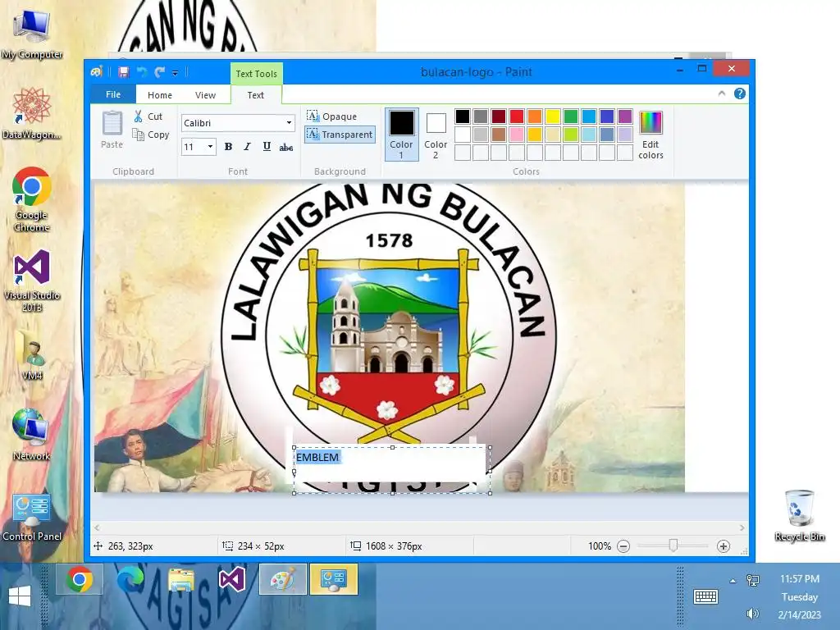Screen dimensions: 840x630
Task: Open Customize Quick Access Toolbar dropdown
Action: (x=175, y=72)
